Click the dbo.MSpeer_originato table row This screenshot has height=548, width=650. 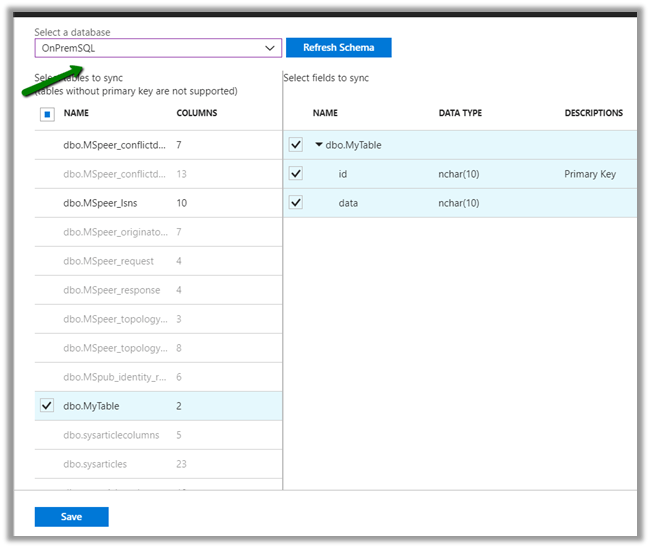112,232
